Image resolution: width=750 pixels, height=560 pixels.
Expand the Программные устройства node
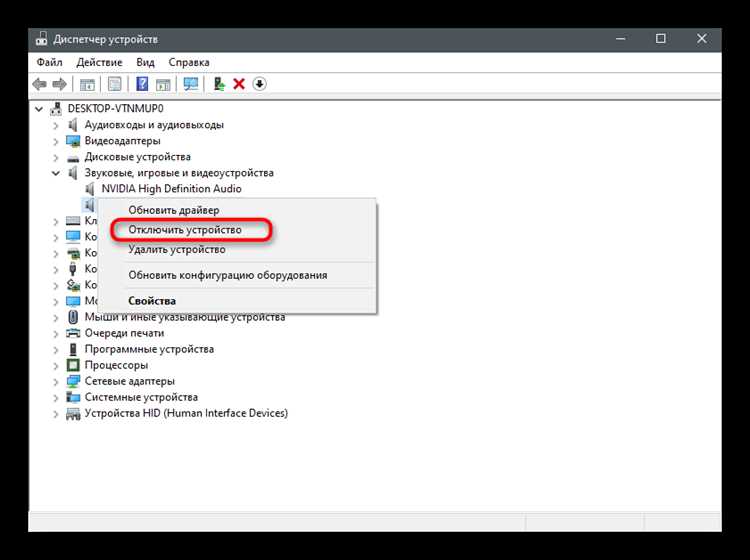[x=56, y=350]
